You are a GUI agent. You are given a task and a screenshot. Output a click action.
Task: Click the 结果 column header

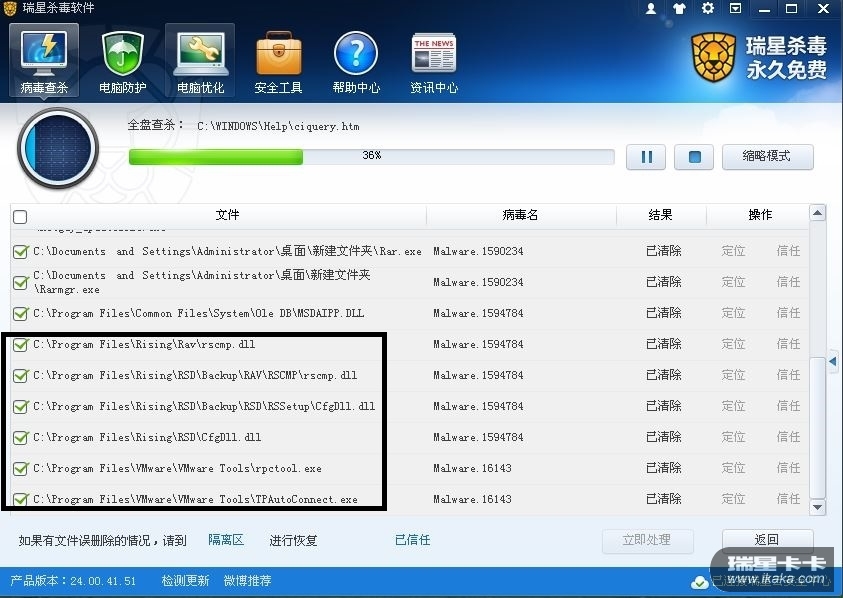[x=660, y=215]
